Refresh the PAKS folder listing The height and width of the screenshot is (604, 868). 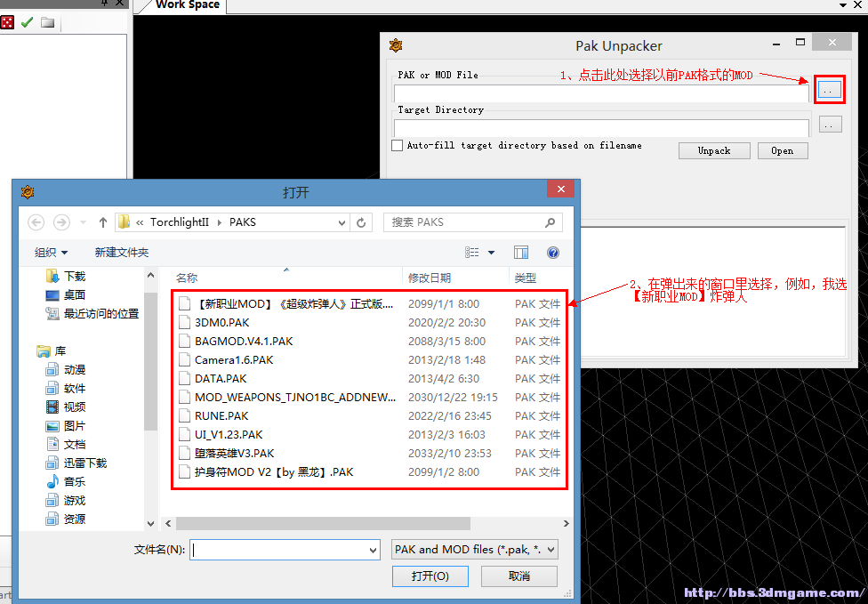(361, 222)
